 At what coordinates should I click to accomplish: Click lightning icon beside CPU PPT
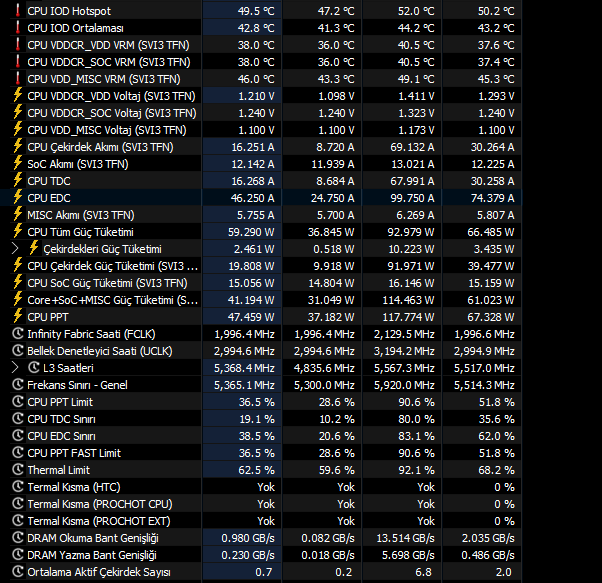click(18, 317)
